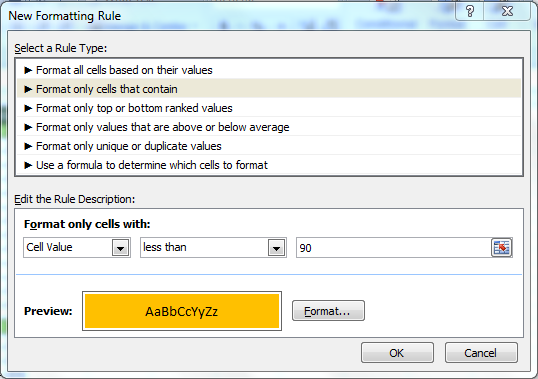
Task: Select Format all cells based on their values
Action: pyautogui.click(x=269, y=70)
